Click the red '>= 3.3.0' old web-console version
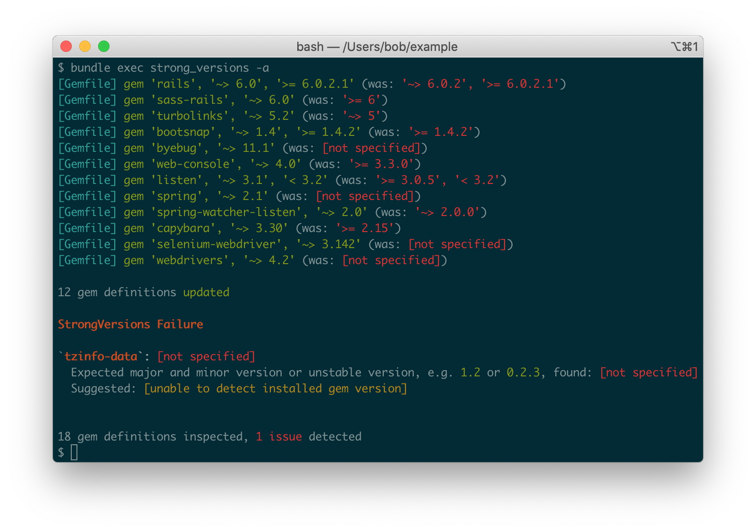The image size is (756, 532). pos(381,164)
